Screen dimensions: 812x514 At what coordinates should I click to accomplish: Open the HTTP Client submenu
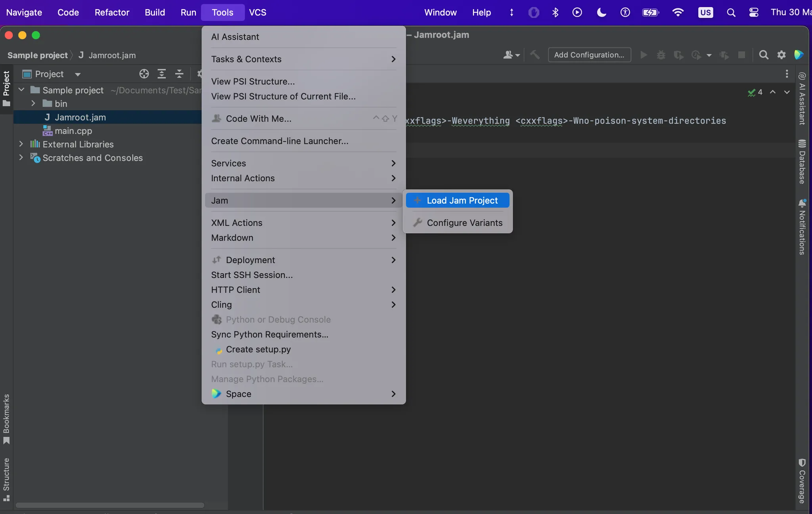coord(303,290)
